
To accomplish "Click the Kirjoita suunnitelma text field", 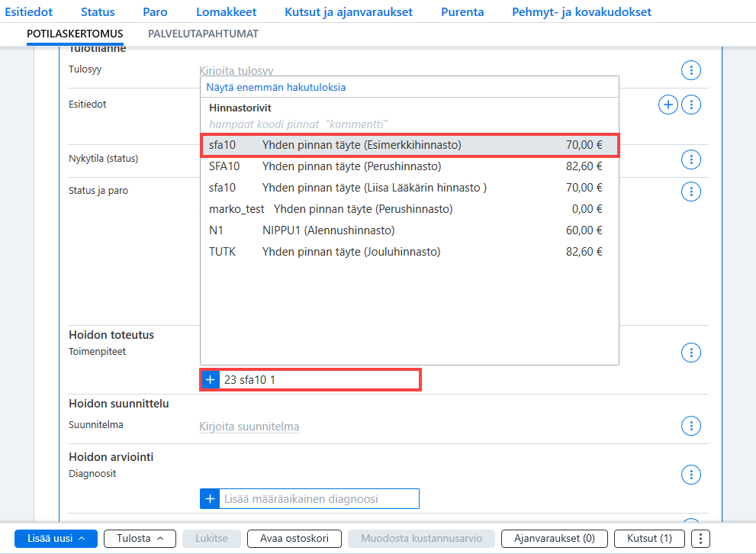I will point(249,427).
